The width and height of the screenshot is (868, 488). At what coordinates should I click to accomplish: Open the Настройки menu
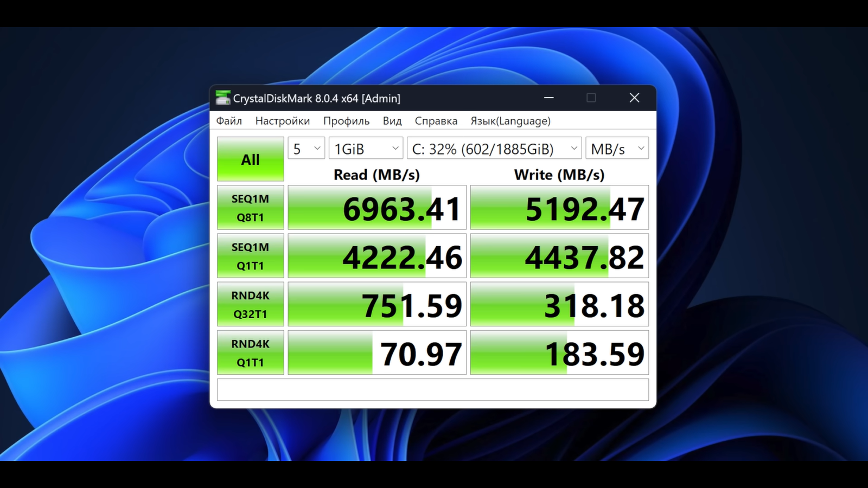[x=282, y=121]
